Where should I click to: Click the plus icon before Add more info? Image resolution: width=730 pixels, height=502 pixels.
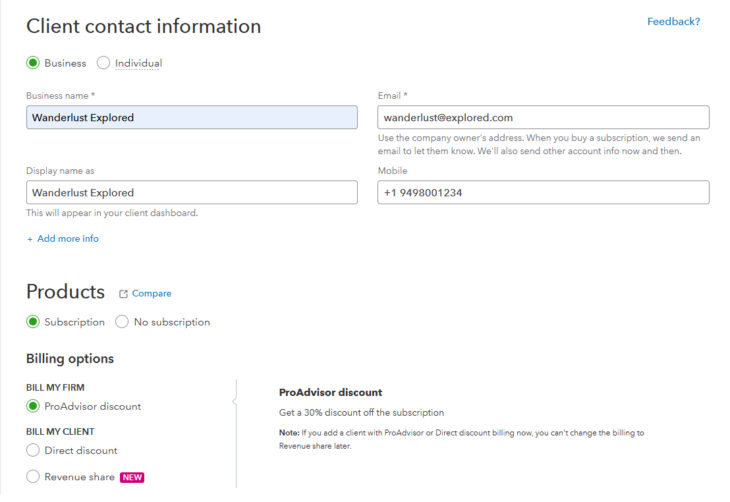[x=30, y=239]
